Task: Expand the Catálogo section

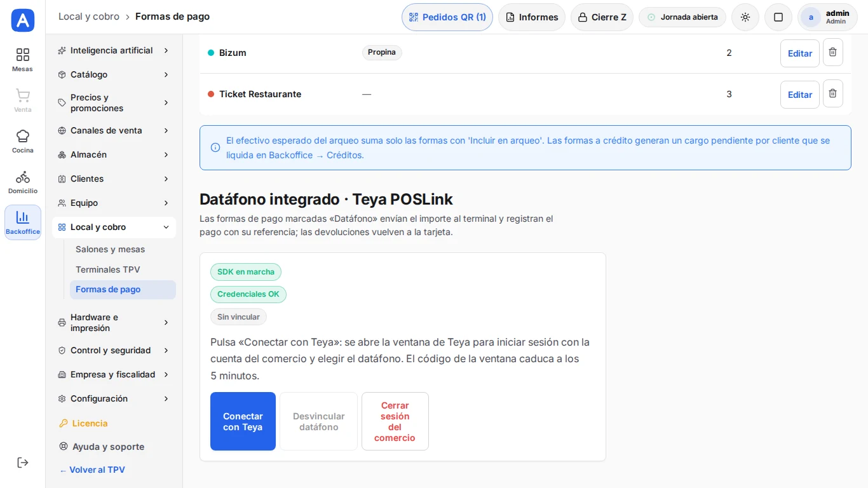Action: pyautogui.click(x=114, y=74)
